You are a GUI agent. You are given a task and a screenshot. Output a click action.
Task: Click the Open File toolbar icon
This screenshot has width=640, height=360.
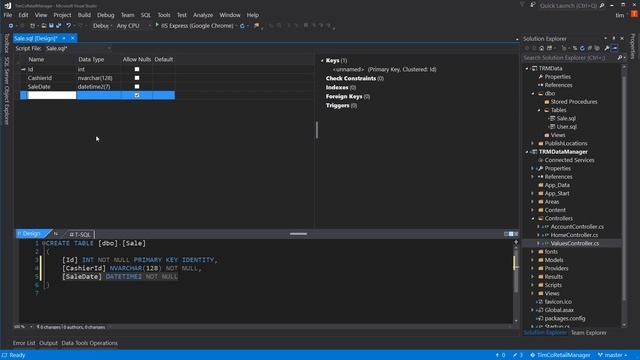(43, 25)
